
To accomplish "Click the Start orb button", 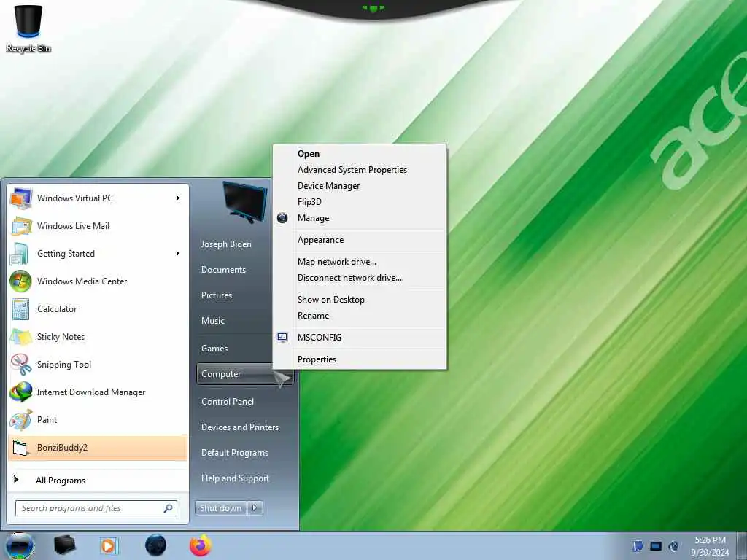I will point(20,545).
